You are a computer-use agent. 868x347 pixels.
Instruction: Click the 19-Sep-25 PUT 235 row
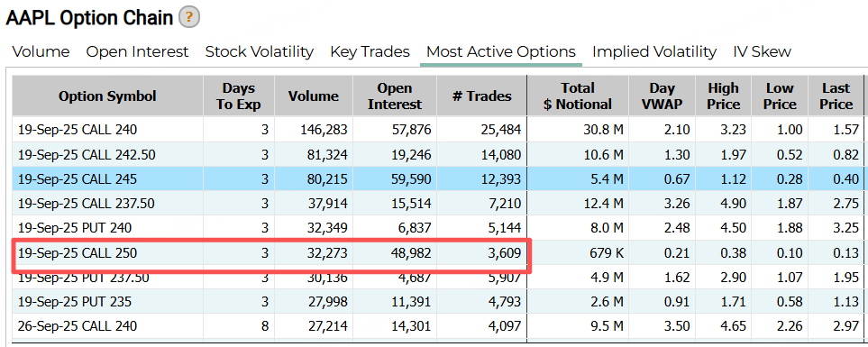[x=438, y=302]
